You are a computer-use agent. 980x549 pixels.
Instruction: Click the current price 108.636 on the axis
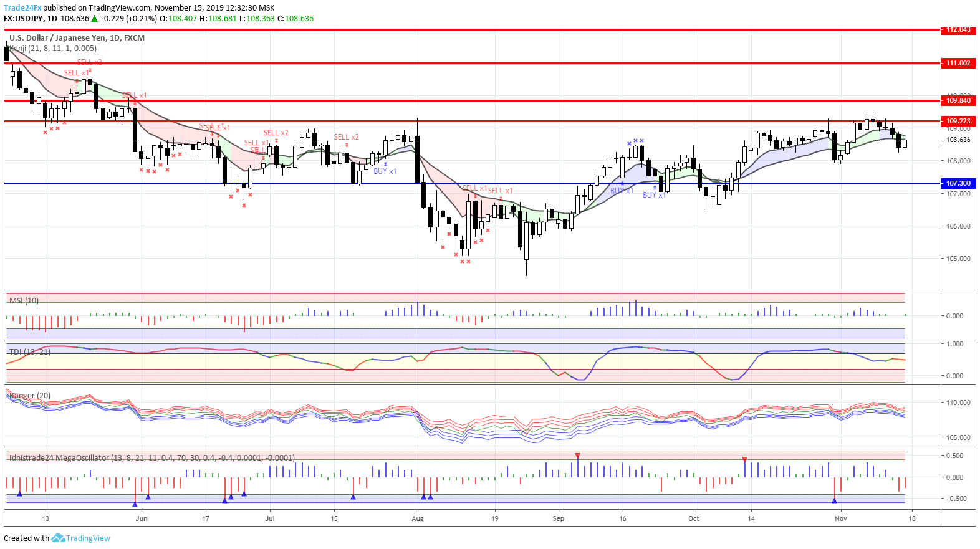tap(958, 140)
